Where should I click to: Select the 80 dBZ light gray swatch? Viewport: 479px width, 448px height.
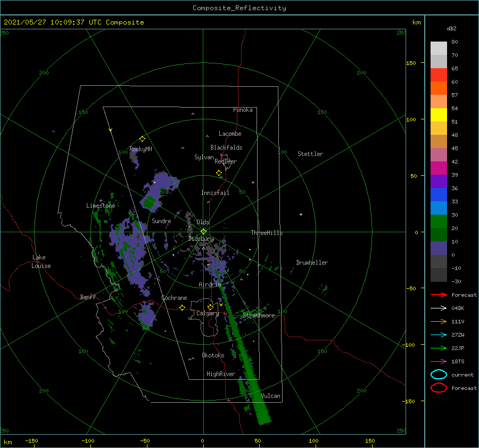point(439,48)
